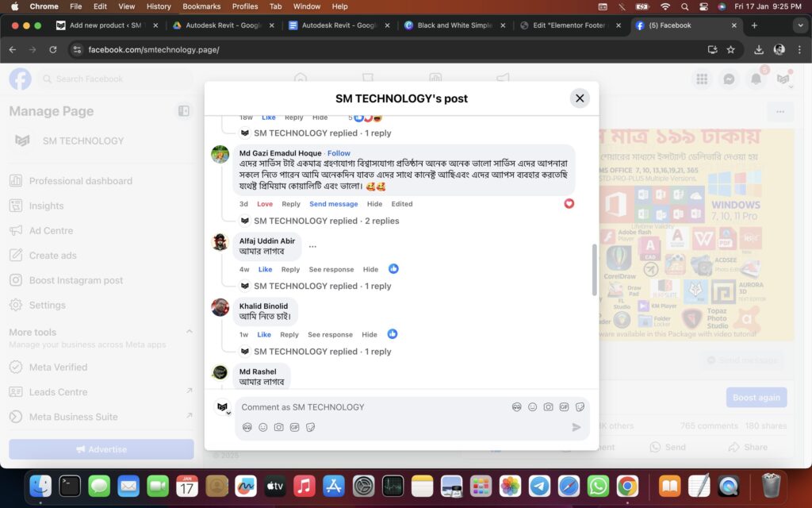Click the send arrow in comment box

coord(576,427)
